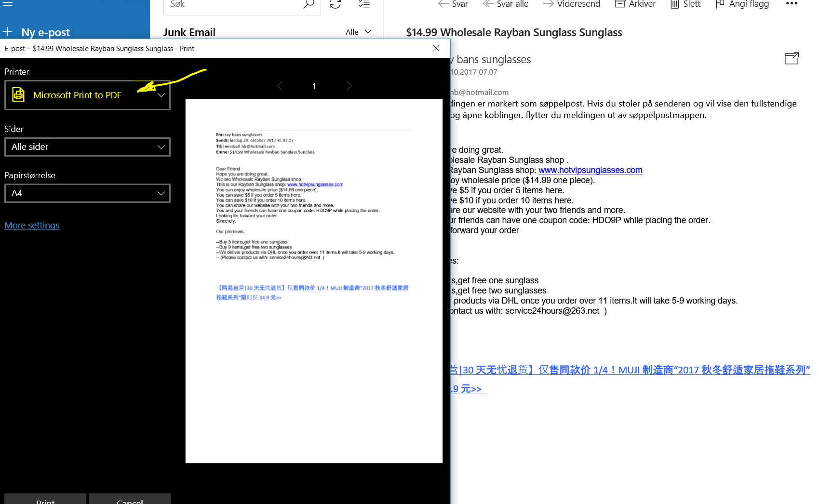Click the preview page number 1
The height and width of the screenshot is (504, 819).
pos(314,86)
